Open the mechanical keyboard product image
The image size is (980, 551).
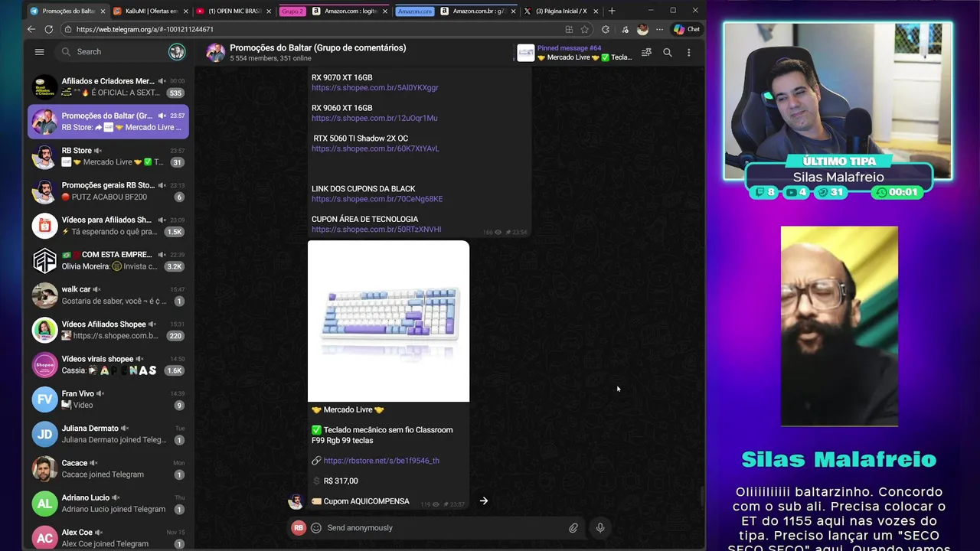click(388, 321)
